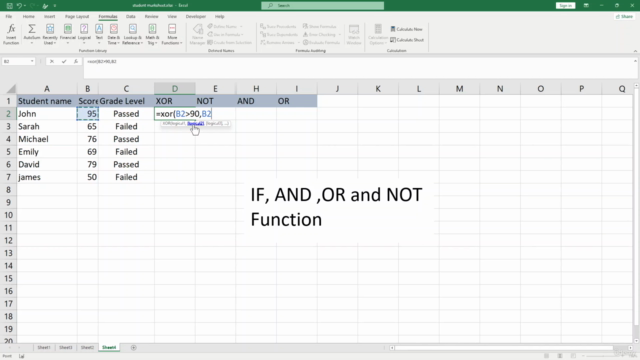Click the Save icon in quick access toolbar
The width and height of the screenshot is (640, 360).
[x=9, y=6]
